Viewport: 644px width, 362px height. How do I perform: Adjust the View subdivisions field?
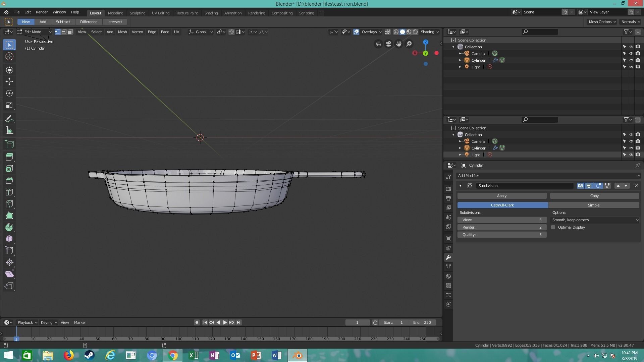[502, 220]
